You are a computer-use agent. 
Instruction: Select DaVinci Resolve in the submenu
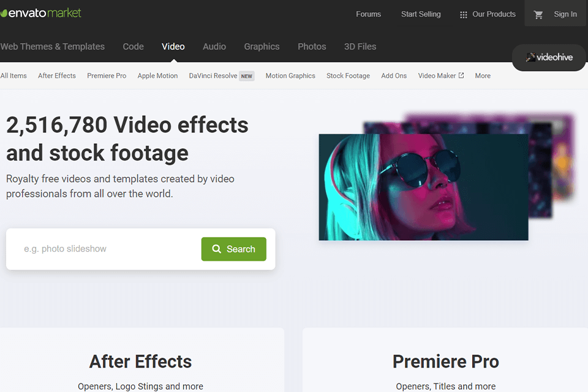tap(213, 76)
